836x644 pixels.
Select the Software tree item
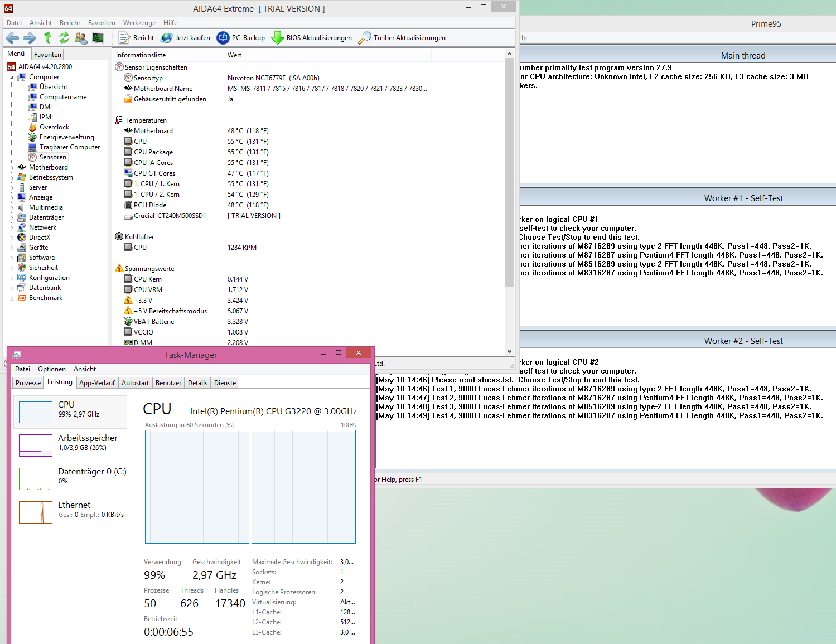coord(42,258)
